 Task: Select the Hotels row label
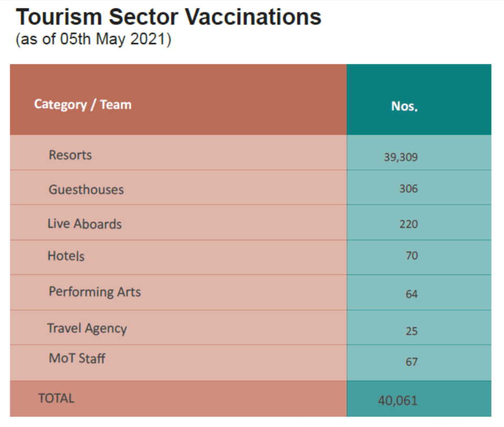pyautogui.click(x=66, y=256)
